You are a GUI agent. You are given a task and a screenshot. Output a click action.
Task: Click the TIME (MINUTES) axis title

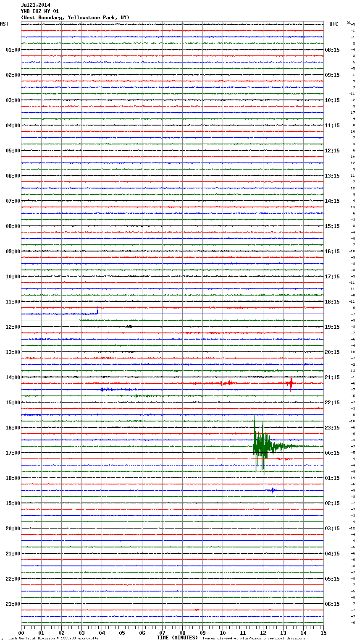tap(177, 638)
